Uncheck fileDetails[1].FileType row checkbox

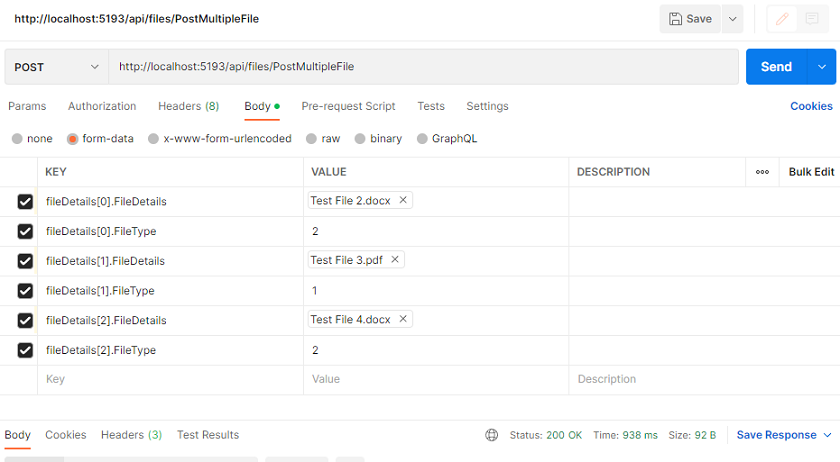pos(25,290)
